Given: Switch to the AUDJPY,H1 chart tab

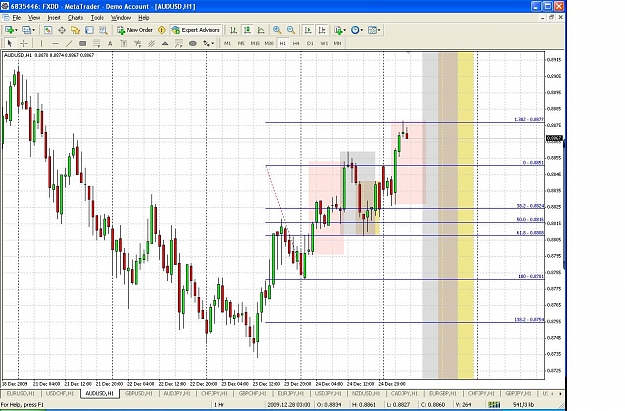Looking at the screenshot, I should tap(177, 393).
